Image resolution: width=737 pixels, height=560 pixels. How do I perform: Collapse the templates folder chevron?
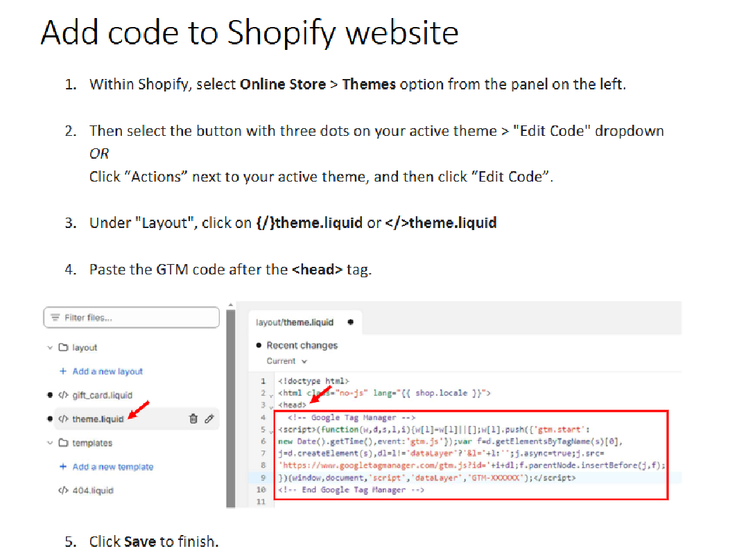(x=50, y=443)
